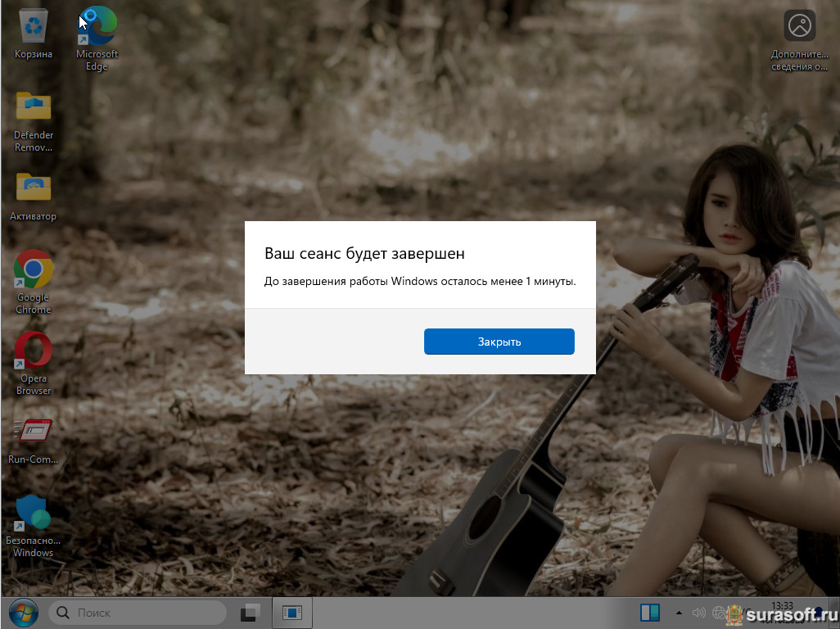Click the Поиск search box in taskbar

(138, 613)
